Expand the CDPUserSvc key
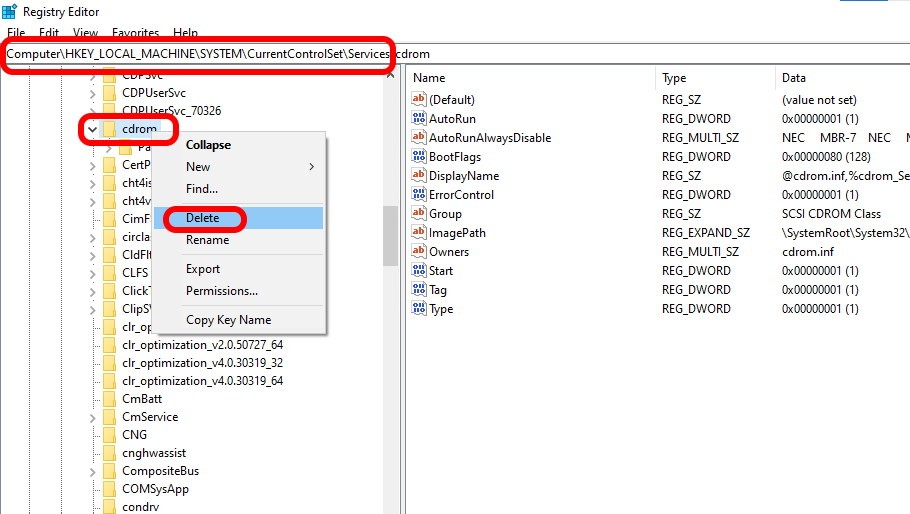Image resolution: width=910 pixels, height=514 pixels. [92, 93]
